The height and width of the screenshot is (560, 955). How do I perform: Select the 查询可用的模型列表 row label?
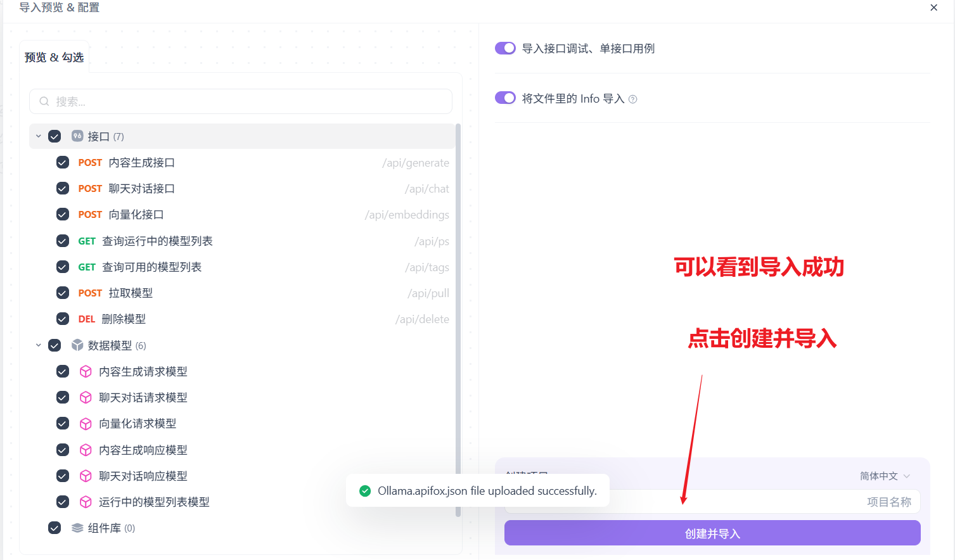[x=152, y=267]
